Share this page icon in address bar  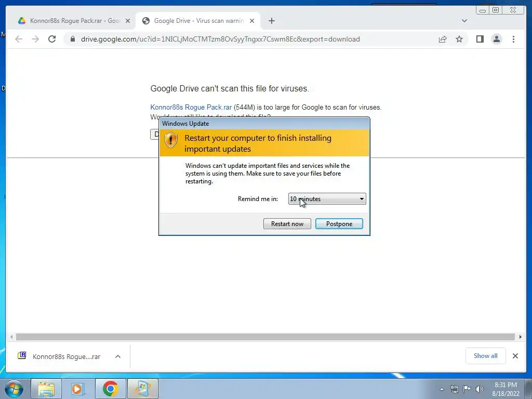coord(443,39)
